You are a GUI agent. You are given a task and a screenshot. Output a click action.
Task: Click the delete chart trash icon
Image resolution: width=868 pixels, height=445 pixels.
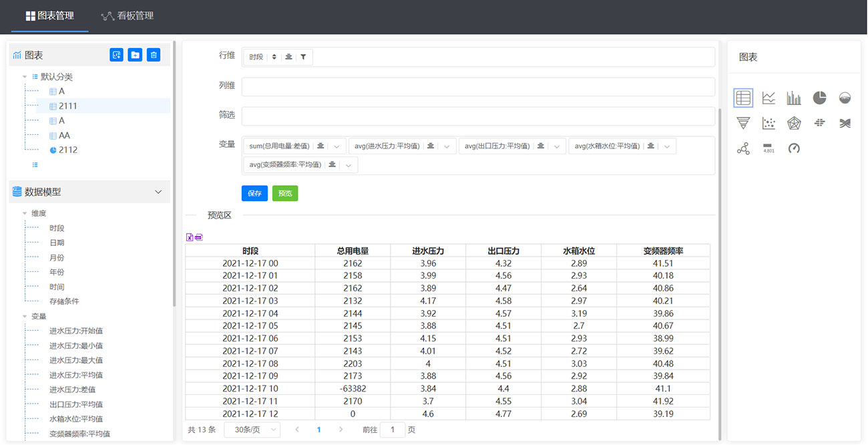(x=154, y=55)
